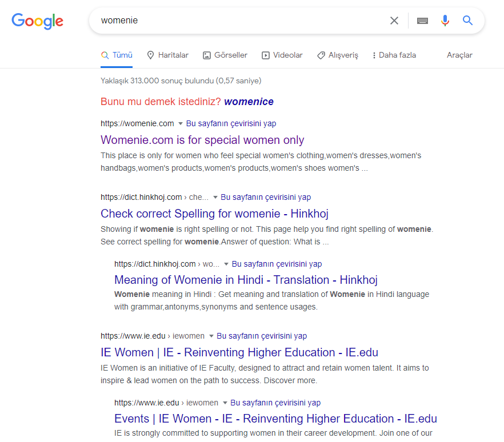Image resolution: width=504 pixels, height=442 pixels.
Task: Open the Araçlar tools option
Action: [x=459, y=55]
